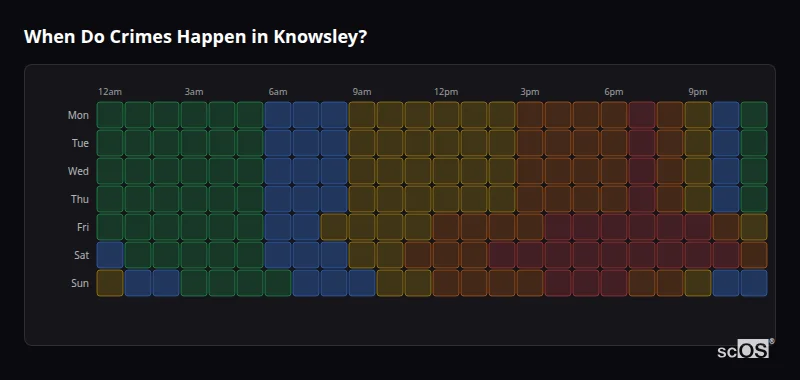The height and width of the screenshot is (380, 800).
Task: Click the Tuesday 2pm yellow cell
Action: click(x=502, y=143)
